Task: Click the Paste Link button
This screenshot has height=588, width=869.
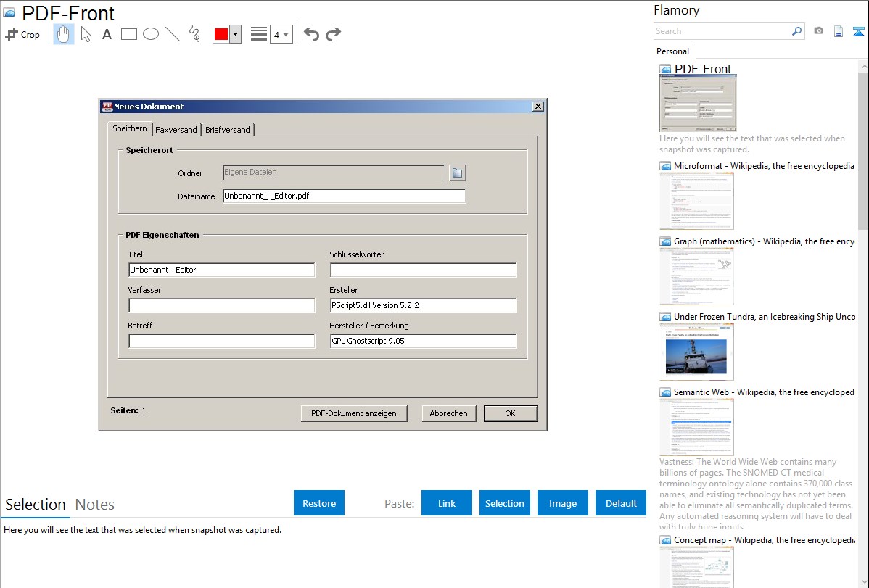Action: pos(447,503)
